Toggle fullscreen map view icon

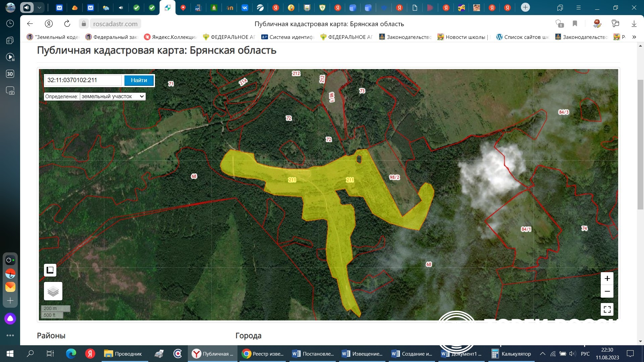click(607, 309)
